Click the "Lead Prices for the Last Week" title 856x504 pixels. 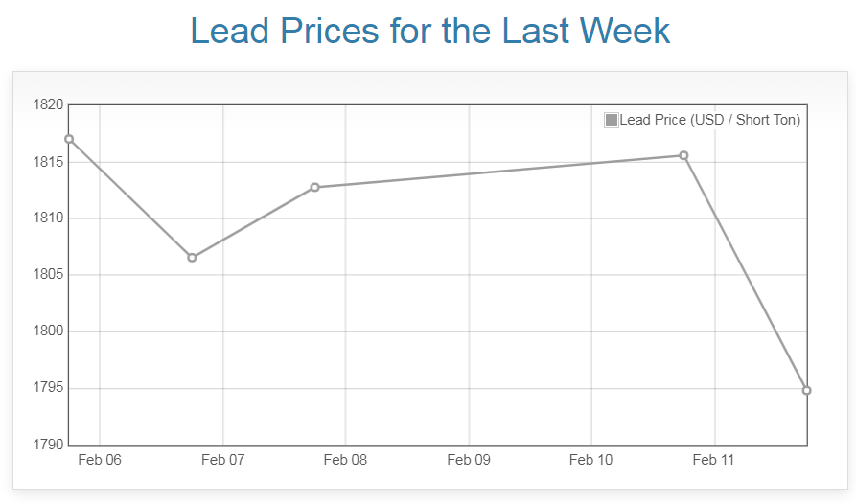click(x=429, y=32)
